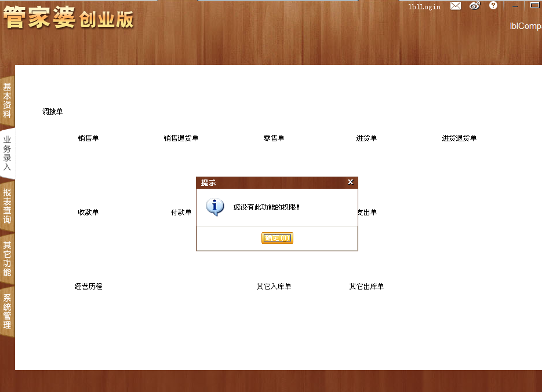The image size is (542, 392).
Task: Open the 销售退货单 sales return form
Action: (x=181, y=138)
